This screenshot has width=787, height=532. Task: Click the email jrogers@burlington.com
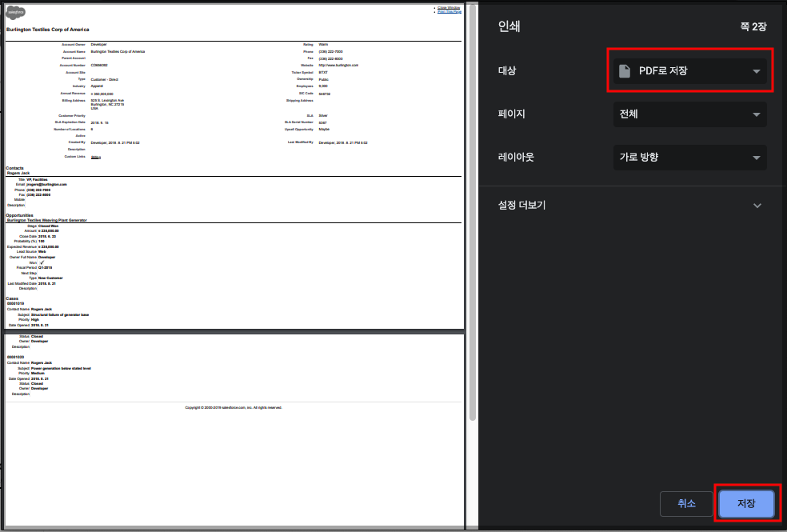point(46,185)
